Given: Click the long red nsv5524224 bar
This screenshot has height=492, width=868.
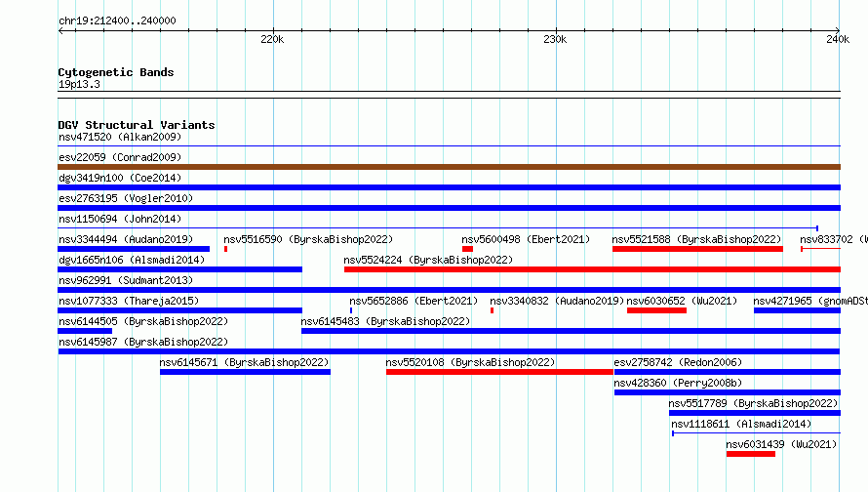Looking at the screenshot, I should pyautogui.click(x=592, y=269).
